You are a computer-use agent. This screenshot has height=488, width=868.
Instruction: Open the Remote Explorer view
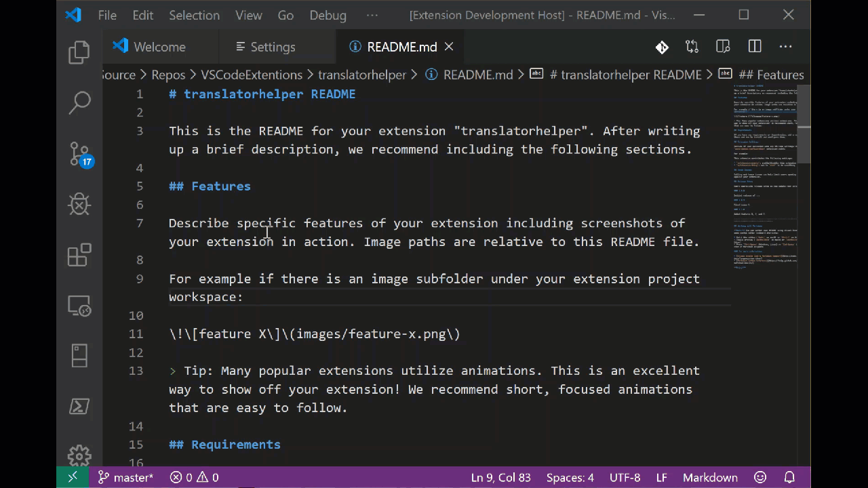tap(79, 306)
